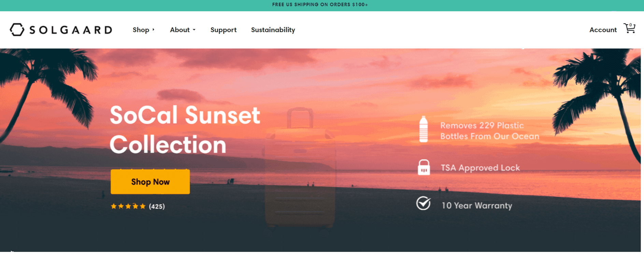Viewport: 644px width, 257px height.
Task: Click the five-star rating icons
Action: click(128, 206)
